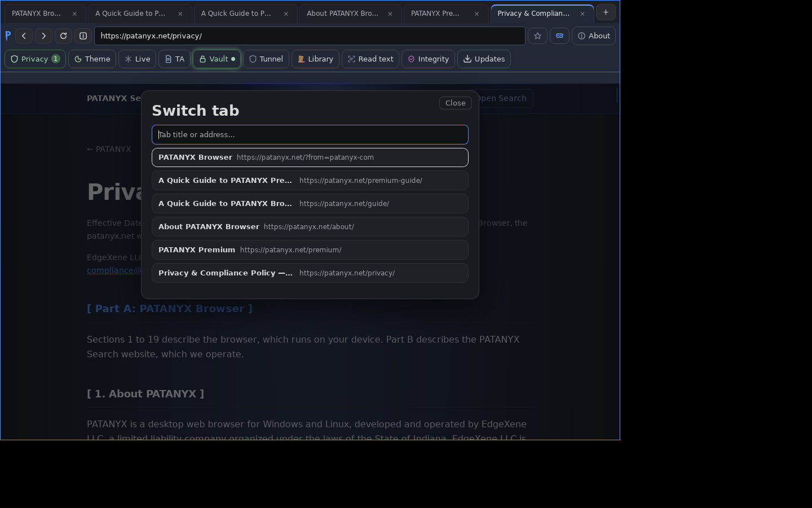Open site info icon beside address bar
The width and height of the screenshot is (812, 508).
[83, 36]
